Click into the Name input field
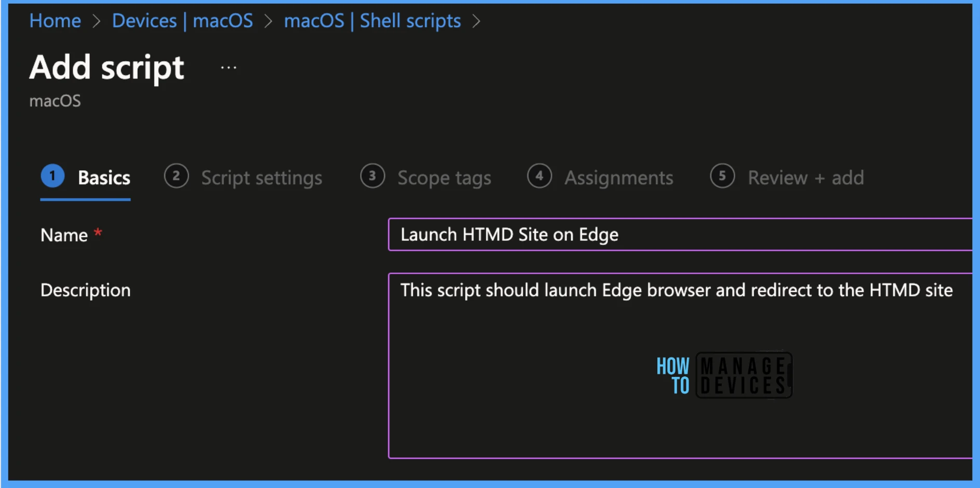 point(680,235)
